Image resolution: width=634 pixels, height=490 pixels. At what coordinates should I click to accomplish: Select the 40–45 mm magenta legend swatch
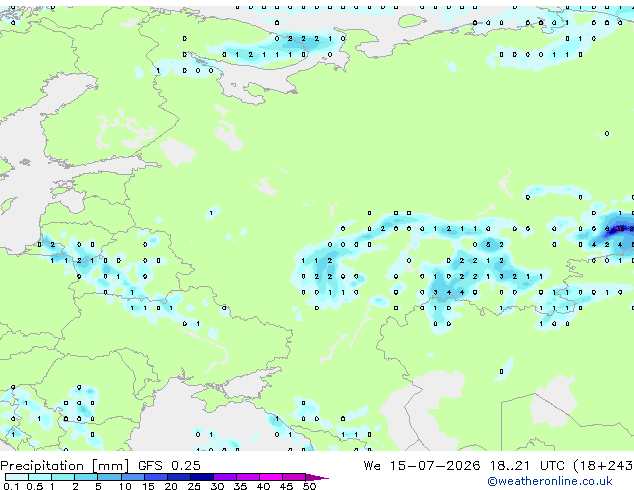tap(271, 477)
